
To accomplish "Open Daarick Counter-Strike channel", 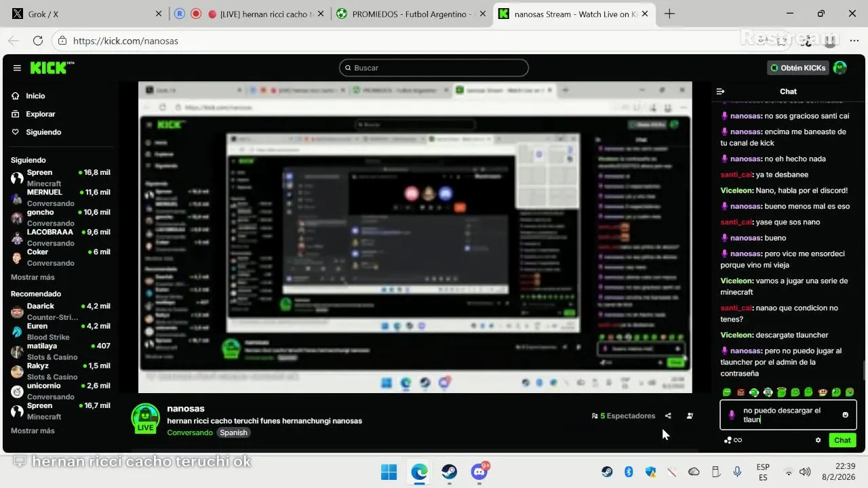I will (60, 312).
